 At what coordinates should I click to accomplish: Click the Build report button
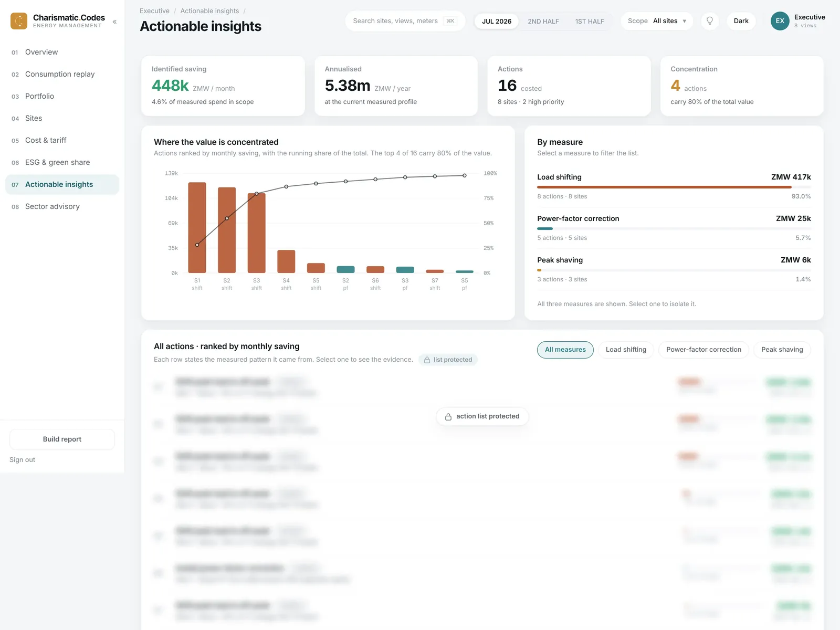point(62,439)
